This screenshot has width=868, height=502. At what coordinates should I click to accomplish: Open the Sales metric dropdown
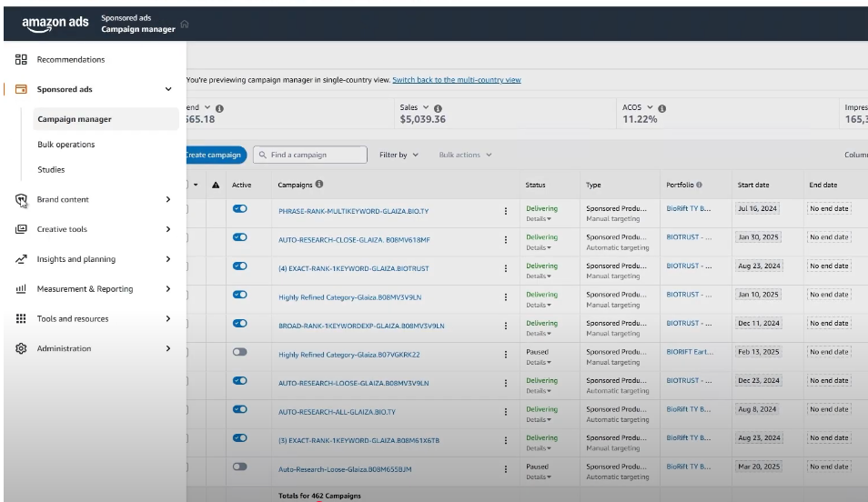426,107
